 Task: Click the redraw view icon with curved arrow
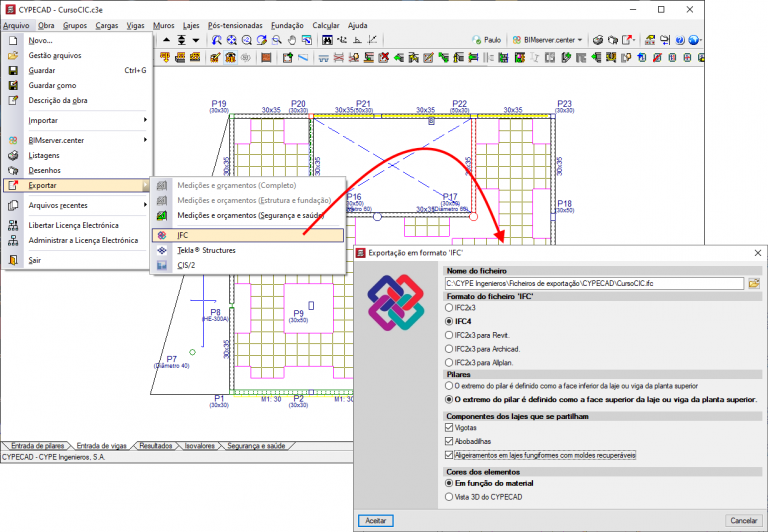coord(262,40)
